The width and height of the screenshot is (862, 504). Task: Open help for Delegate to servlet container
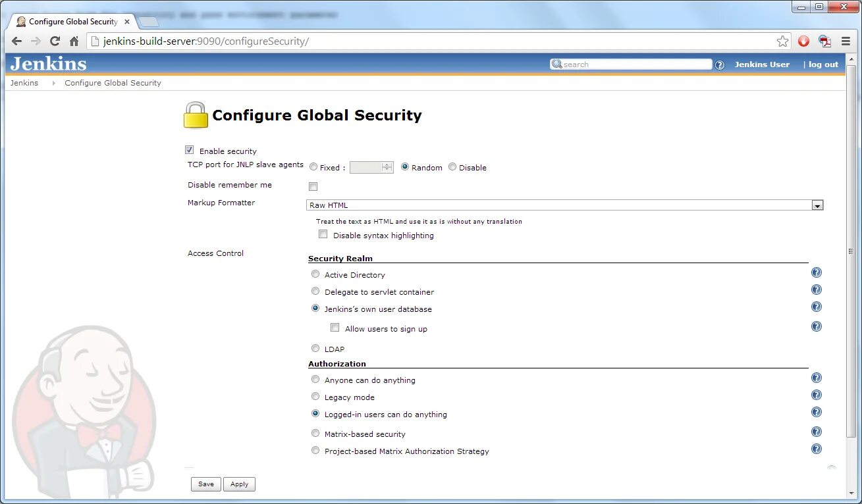click(817, 290)
